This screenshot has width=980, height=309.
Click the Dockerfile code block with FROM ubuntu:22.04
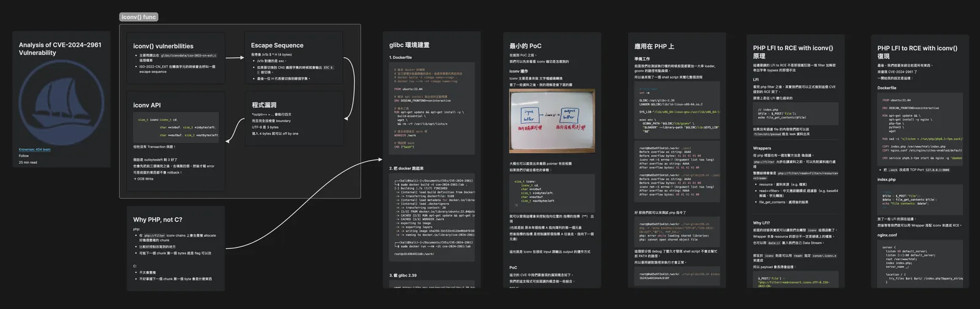(x=432, y=110)
